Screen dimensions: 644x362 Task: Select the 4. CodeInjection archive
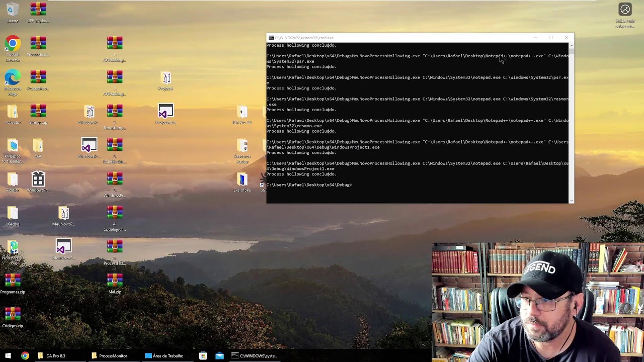[x=115, y=213]
